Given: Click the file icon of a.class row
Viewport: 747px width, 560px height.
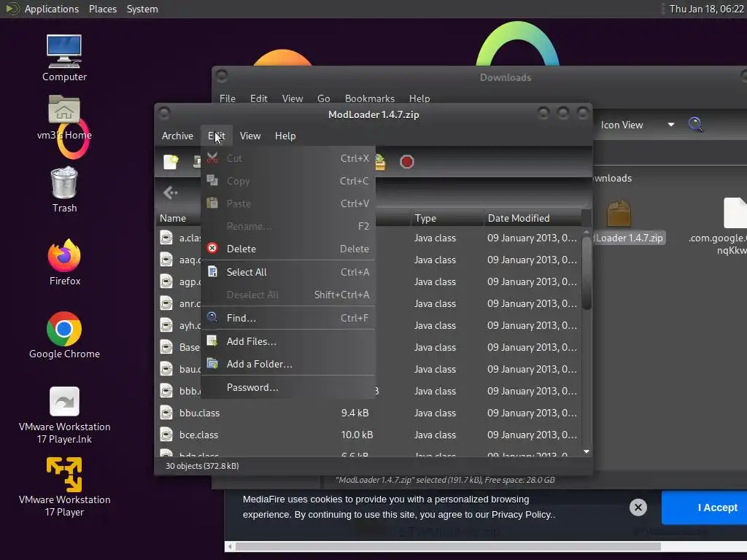Looking at the screenshot, I should click(x=166, y=238).
